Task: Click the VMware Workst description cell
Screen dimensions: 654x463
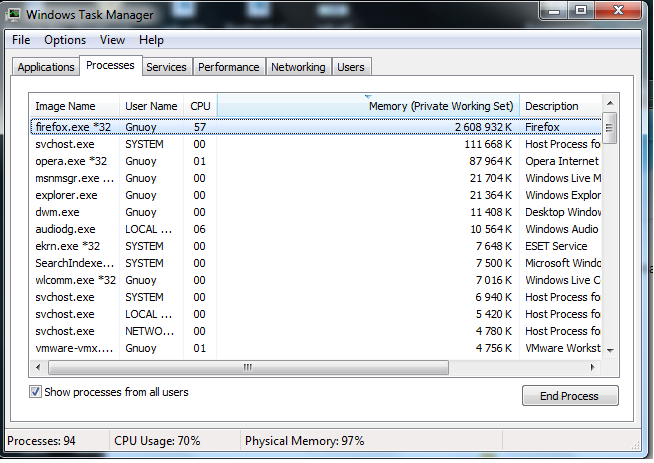Action: point(563,348)
